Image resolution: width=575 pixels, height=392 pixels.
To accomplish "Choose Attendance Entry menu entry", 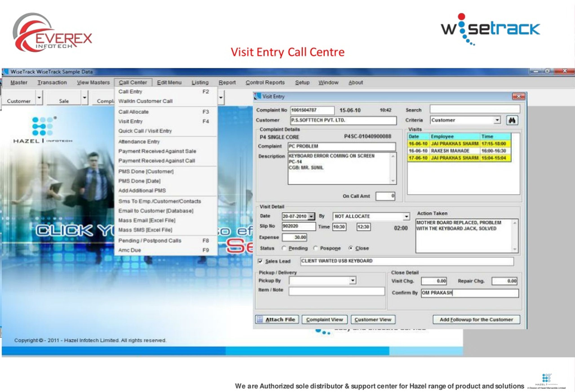I will 166,142.
